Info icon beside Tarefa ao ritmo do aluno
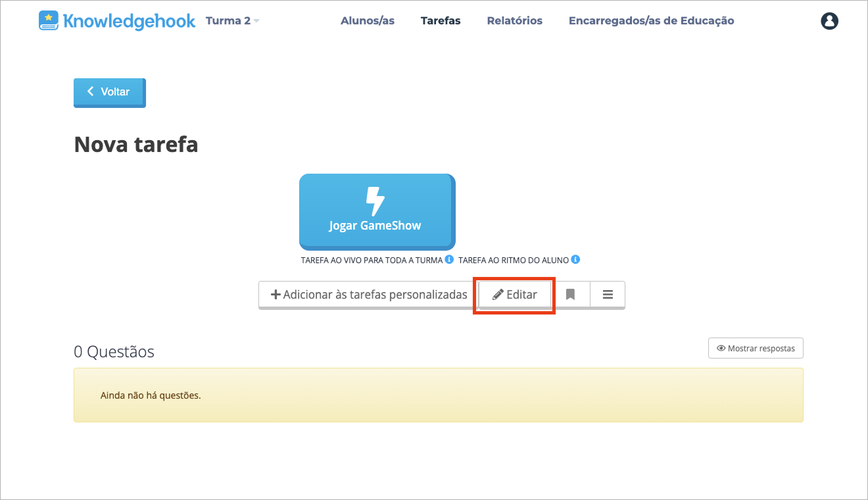 tap(575, 259)
